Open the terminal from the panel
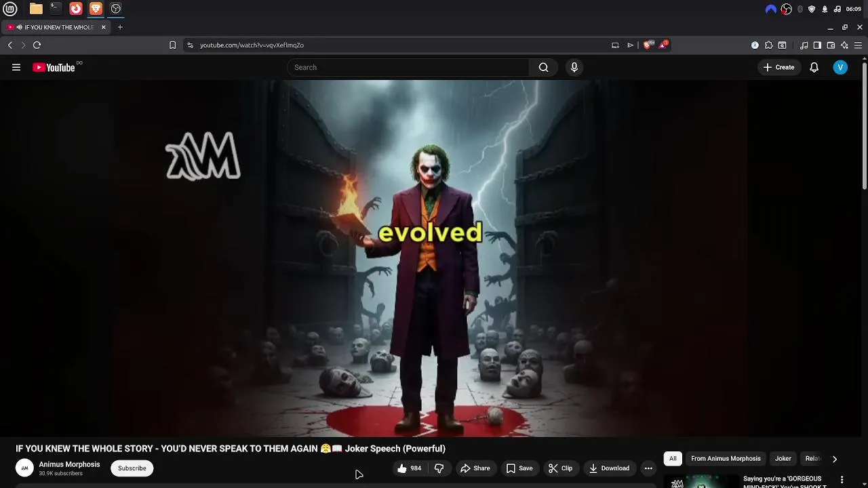Viewport: 868px width, 488px height. tap(56, 9)
